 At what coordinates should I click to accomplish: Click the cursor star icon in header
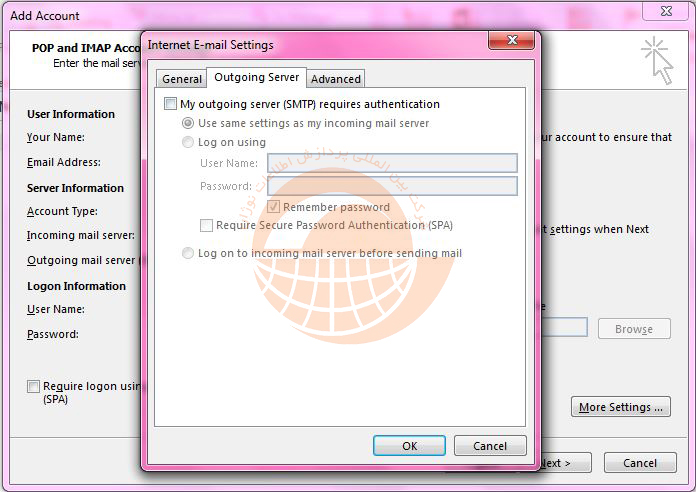pos(657,59)
